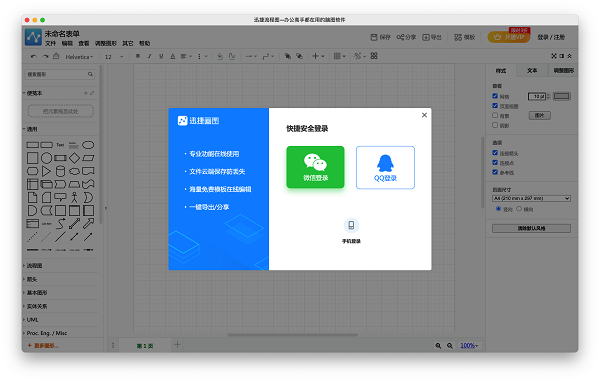
Task: Toggle the connection arrows (连接箭头) checkbox
Action: [495, 153]
